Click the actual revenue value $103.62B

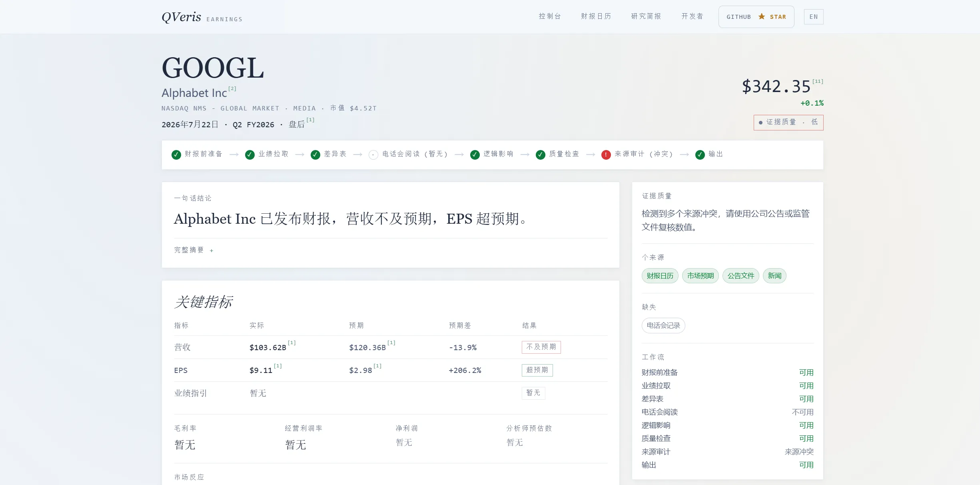268,348
